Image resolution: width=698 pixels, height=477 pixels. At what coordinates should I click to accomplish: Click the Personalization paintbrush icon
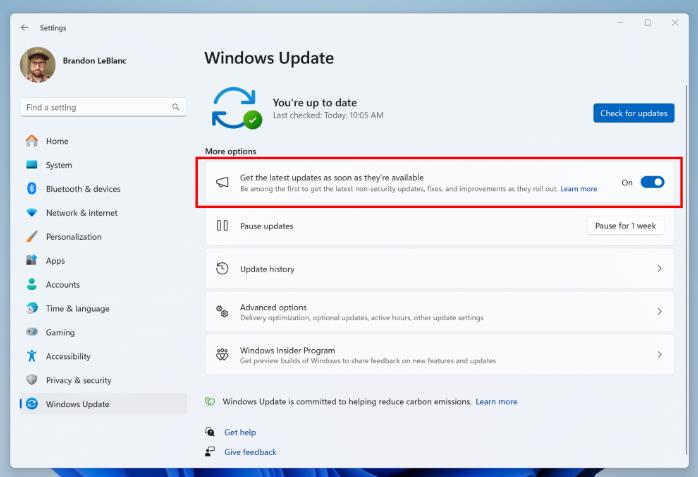pos(32,237)
